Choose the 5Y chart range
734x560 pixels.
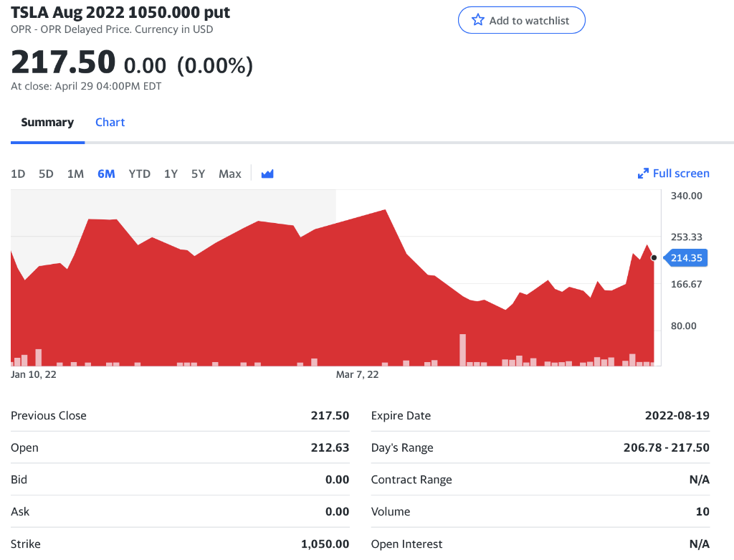(x=198, y=174)
